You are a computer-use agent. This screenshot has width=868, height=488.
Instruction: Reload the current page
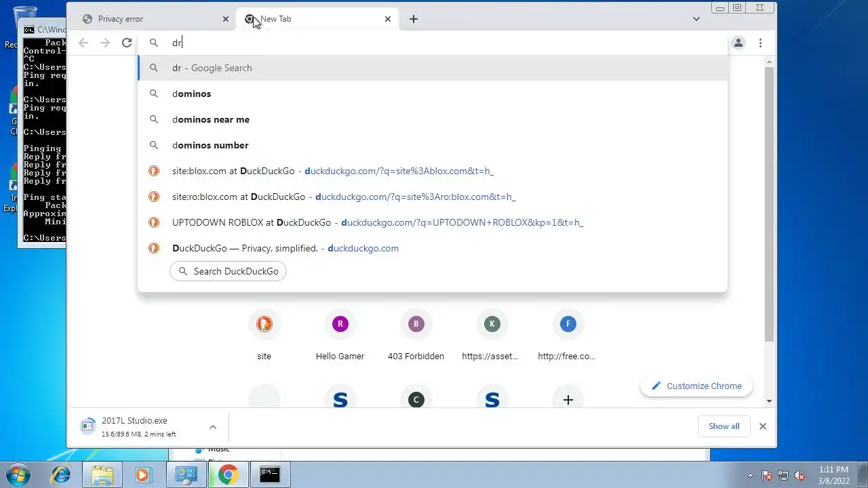click(127, 43)
